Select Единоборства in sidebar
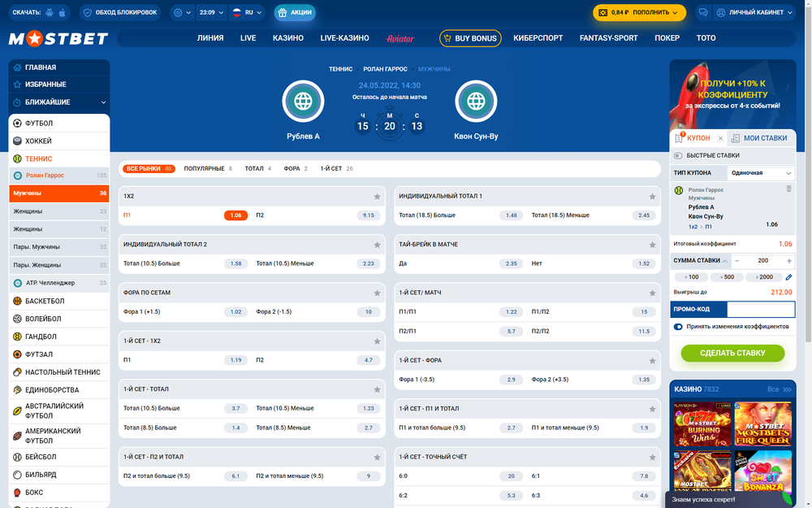Image resolution: width=812 pixels, height=508 pixels. coord(59,390)
